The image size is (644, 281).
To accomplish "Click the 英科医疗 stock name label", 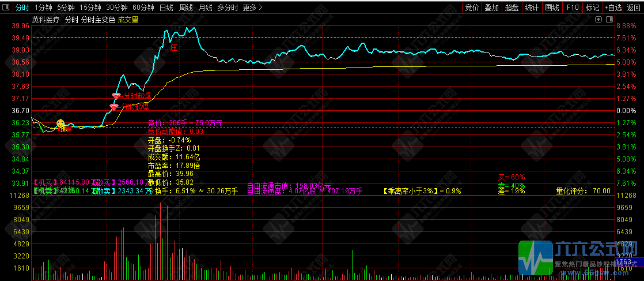I will (x=46, y=19).
